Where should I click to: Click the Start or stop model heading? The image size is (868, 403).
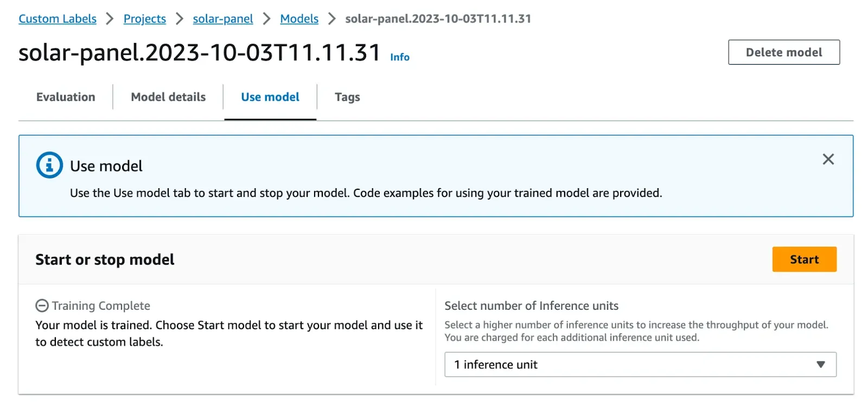tap(105, 260)
